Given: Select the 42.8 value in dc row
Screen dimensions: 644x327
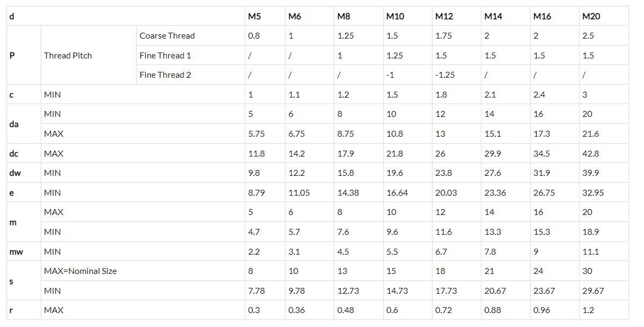Looking at the screenshot, I should [x=590, y=153].
